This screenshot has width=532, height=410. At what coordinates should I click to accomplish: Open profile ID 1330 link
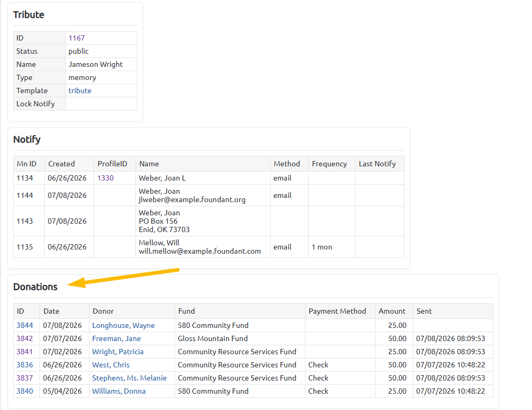(105, 178)
